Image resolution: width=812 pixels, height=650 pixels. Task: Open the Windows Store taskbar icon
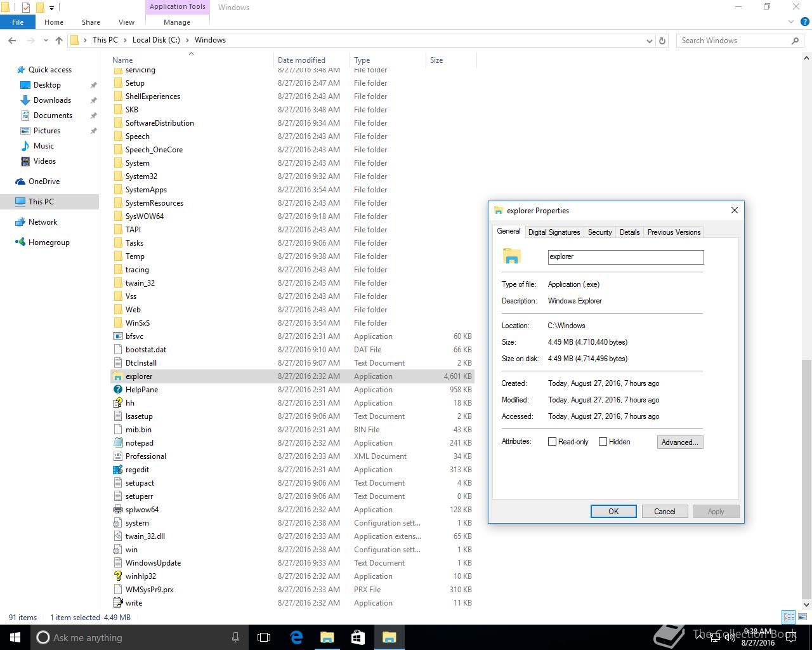point(358,637)
